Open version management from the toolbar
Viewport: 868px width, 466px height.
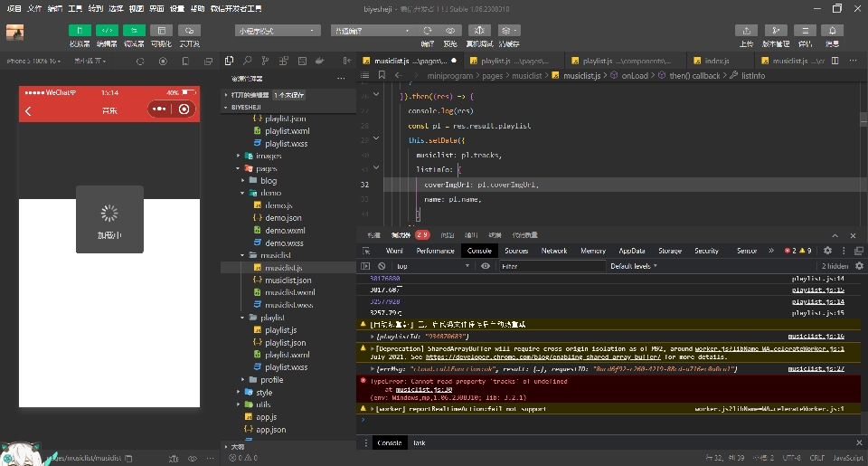776,31
